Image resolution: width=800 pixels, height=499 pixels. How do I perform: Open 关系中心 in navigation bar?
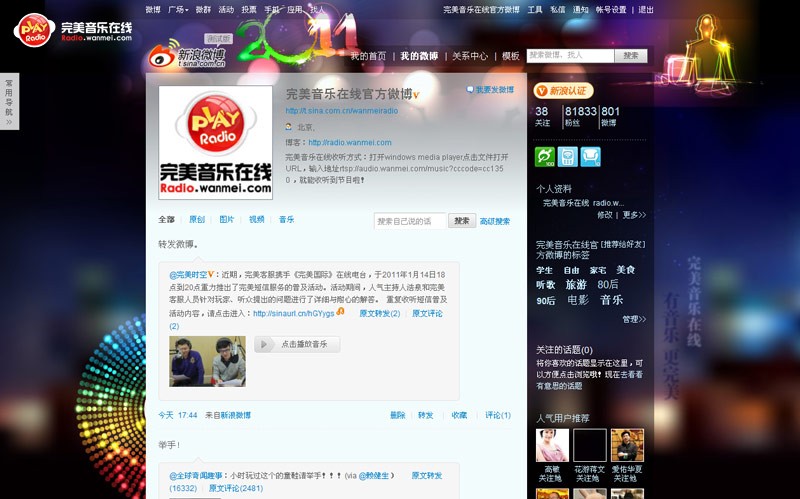point(470,57)
